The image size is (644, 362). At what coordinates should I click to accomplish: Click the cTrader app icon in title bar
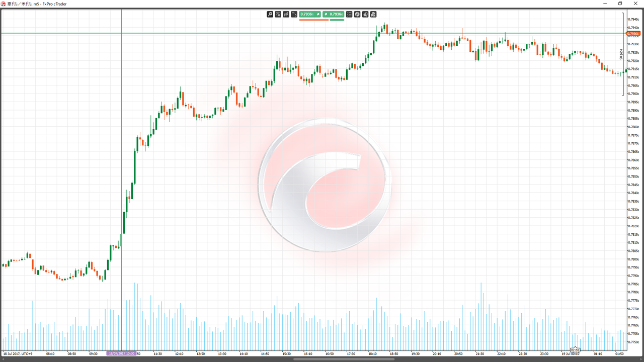pos(4,4)
